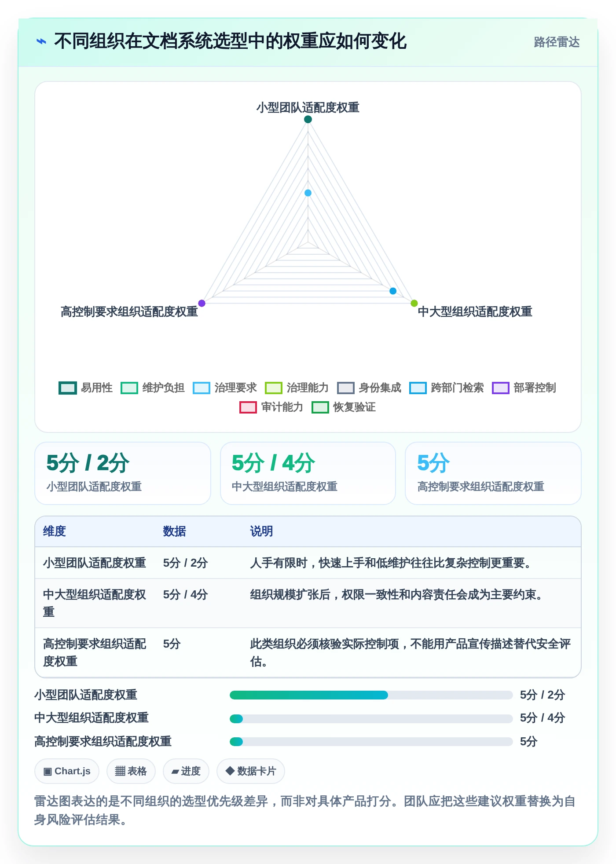Select the 5分 high-control data card

(493, 473)
